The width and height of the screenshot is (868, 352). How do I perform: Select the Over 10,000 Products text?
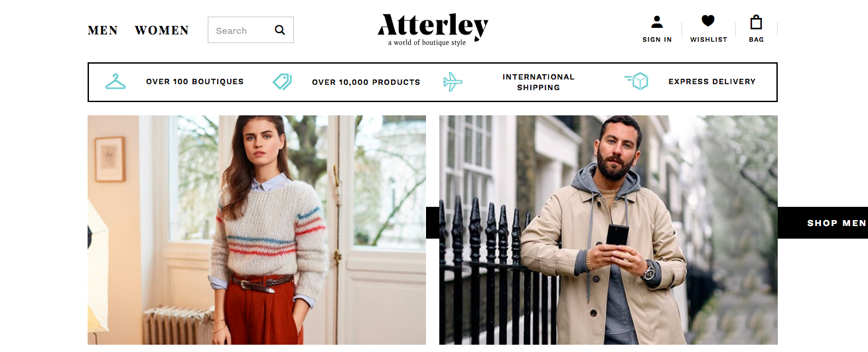[x=366, y=82]
